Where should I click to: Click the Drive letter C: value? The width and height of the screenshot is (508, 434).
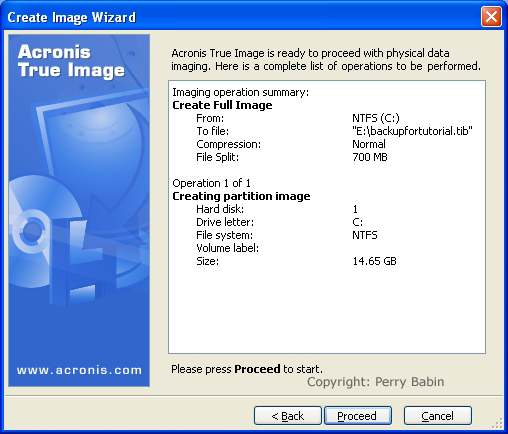(x=358, y=222)
